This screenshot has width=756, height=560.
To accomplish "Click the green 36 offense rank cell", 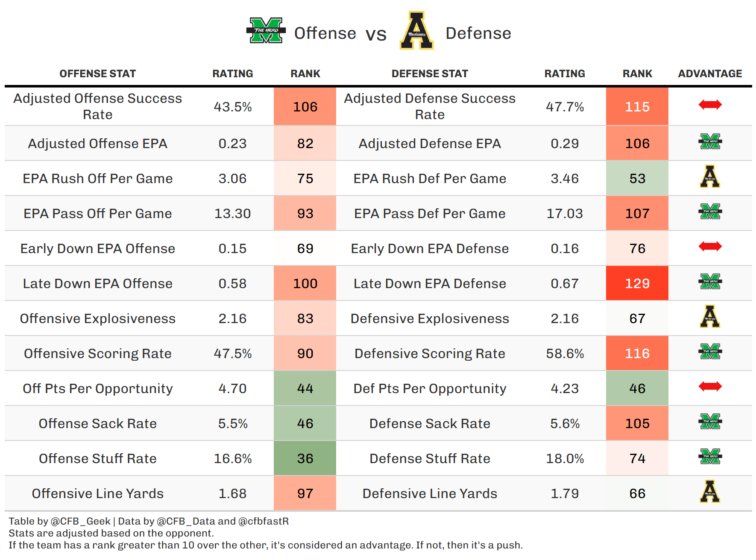I will coord(305,458).
